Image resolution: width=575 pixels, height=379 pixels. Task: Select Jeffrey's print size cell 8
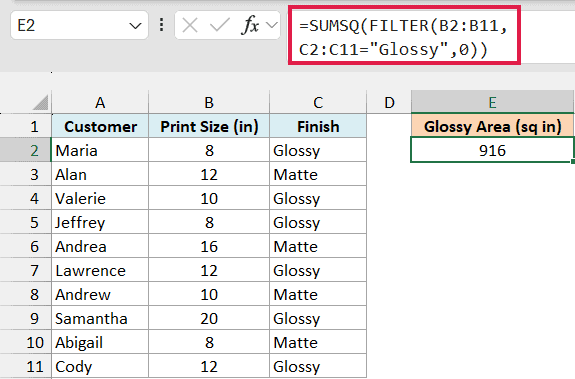(x=209, y=222)
